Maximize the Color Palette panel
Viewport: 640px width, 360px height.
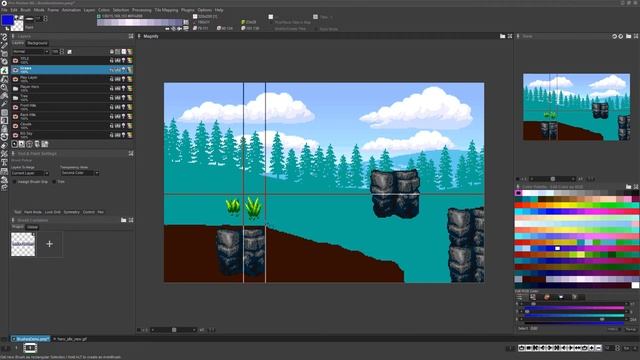[x=636, y=187]
